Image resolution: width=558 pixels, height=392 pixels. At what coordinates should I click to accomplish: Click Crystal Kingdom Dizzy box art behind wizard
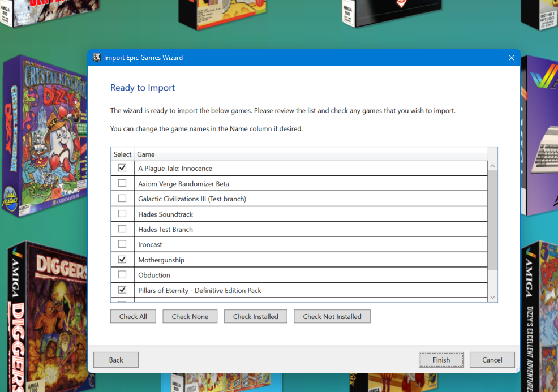tap(45, 135)
